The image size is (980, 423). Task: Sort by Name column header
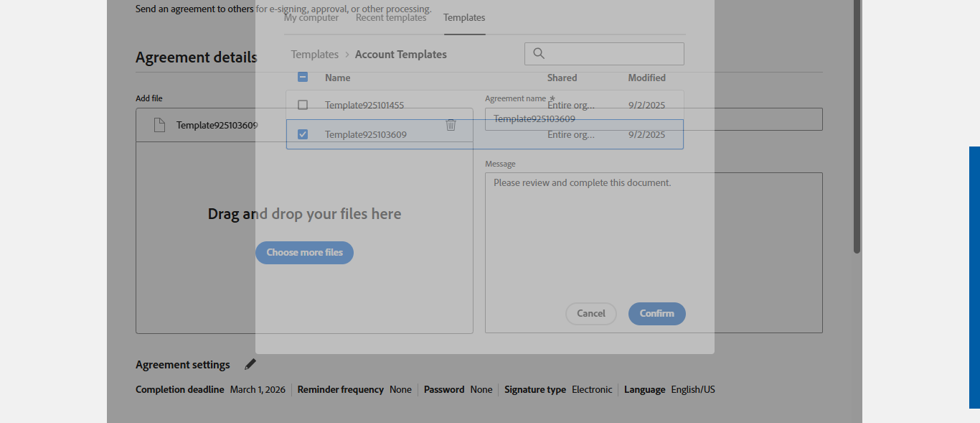337,78
